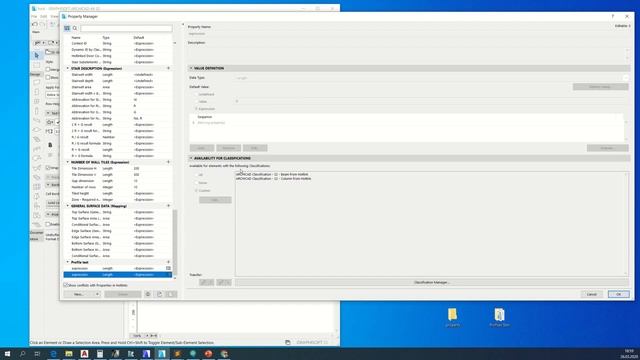Open Windows taskbar search
The width and height of the screenshot is (640, 360).
point(22,353)
